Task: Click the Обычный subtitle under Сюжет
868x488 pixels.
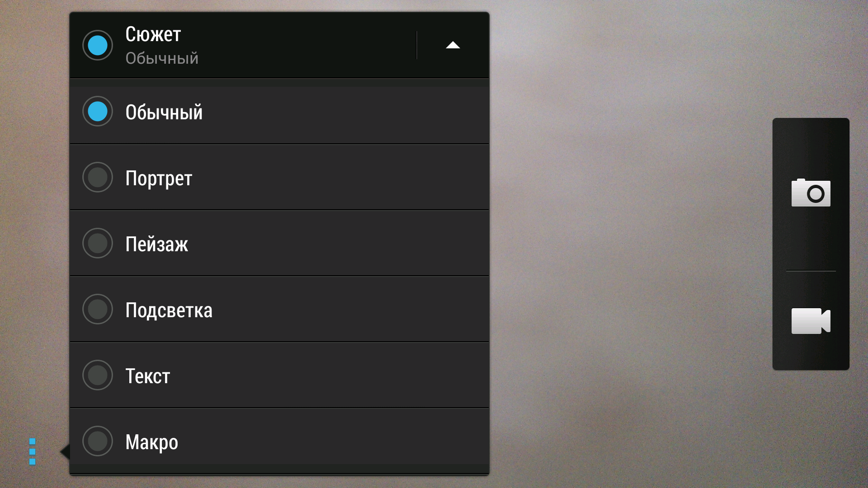Action: click(162, 58)
